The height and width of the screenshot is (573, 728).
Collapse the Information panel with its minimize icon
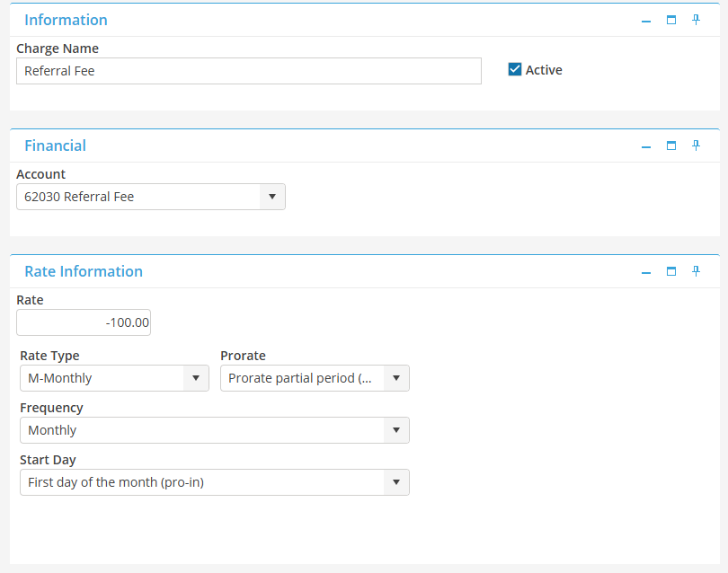646,21
